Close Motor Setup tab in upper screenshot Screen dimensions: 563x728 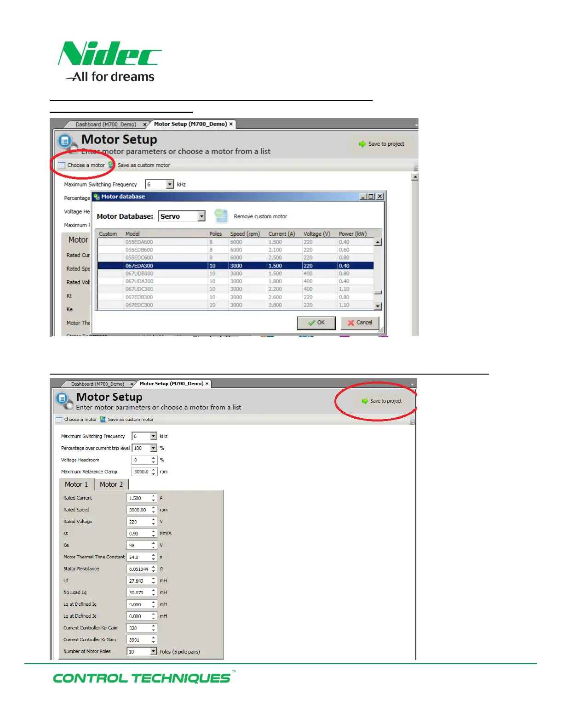[231, 124]
